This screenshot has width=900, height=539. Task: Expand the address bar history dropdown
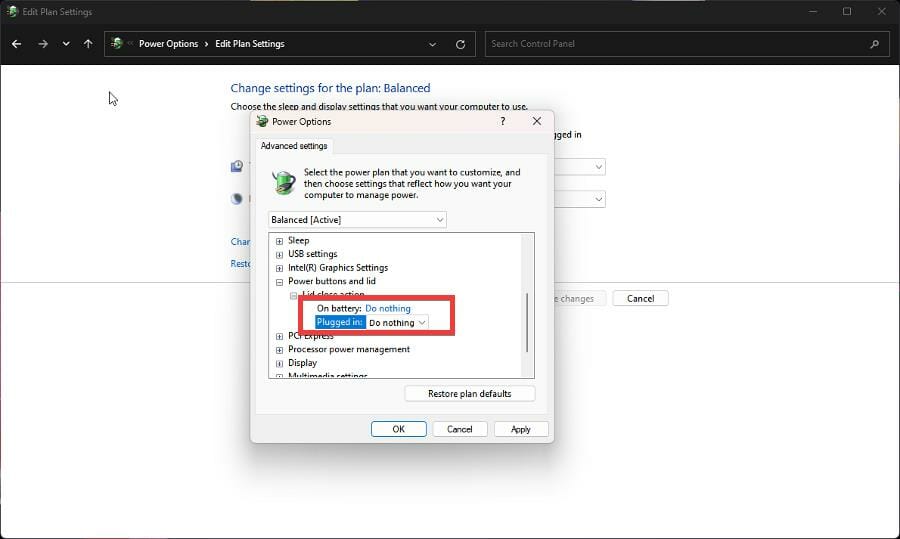click(x=432, y=44)
